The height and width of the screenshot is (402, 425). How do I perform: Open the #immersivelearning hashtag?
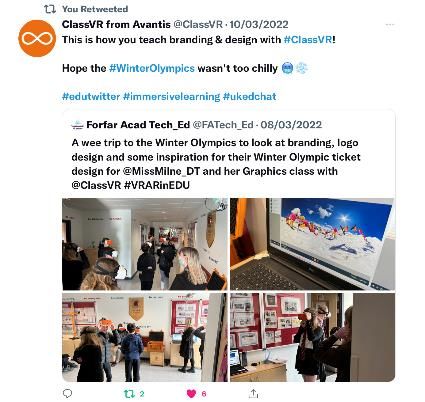click(171, 97)
